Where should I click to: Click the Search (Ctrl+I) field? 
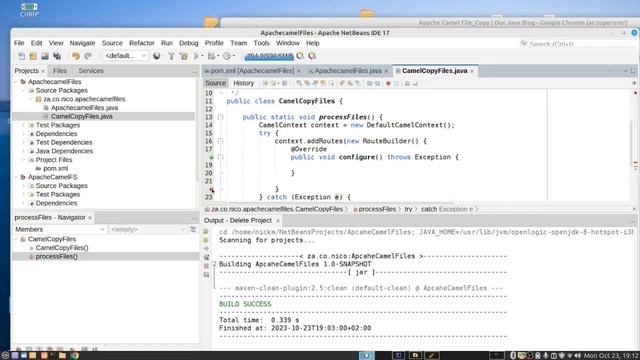pyautogui.click(x=578, y=44)
